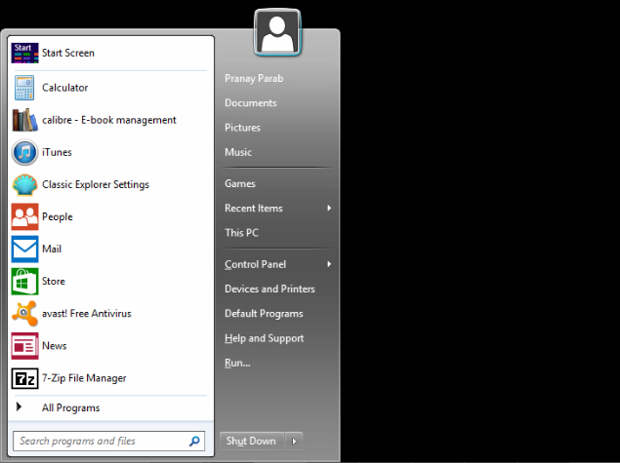Click the Shut Down button
Image resolution: width=620 pixels, height=463 pixels.
[251, 441]
